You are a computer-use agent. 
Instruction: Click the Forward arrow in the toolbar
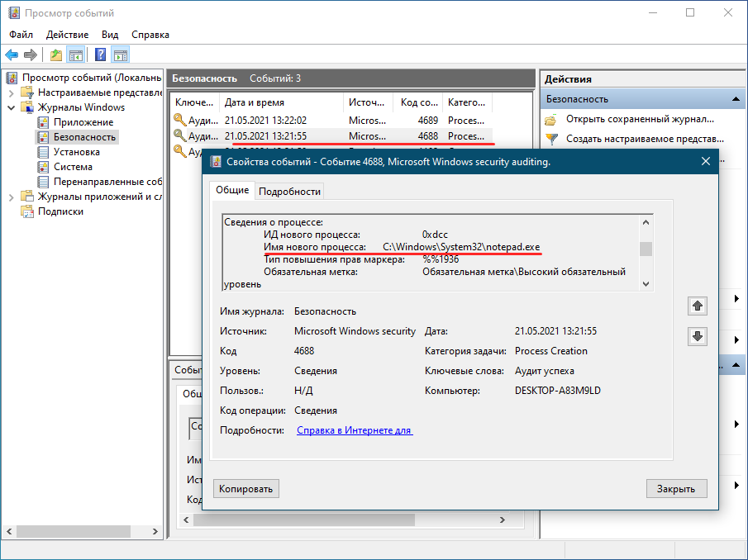tap(31, 55)
